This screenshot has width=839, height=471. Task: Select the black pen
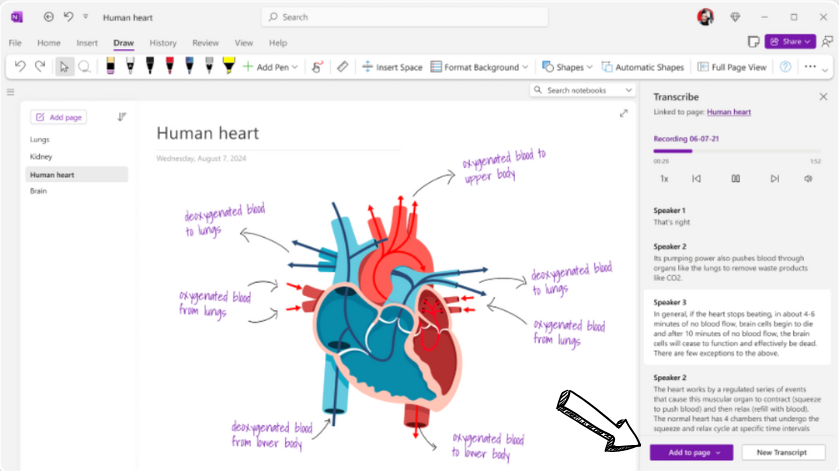tap(150, 66)
